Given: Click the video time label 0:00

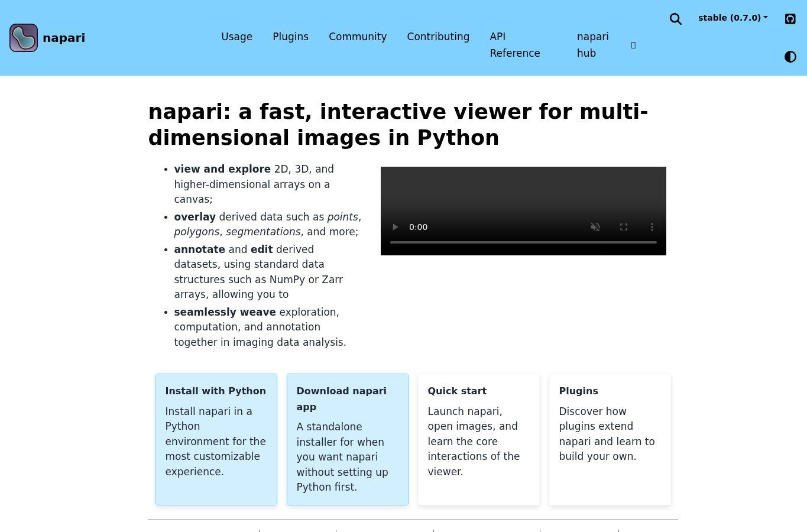Looking at the screenshot, I should 418,227.
